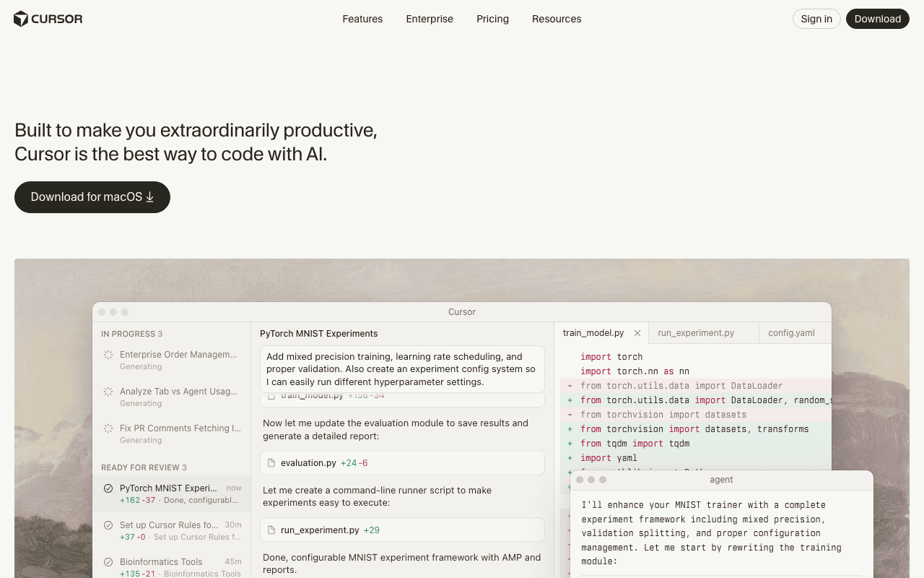Click spinner icon beside Analyze Tab vs Agent task
924x578 pixels.
(108, 392)
